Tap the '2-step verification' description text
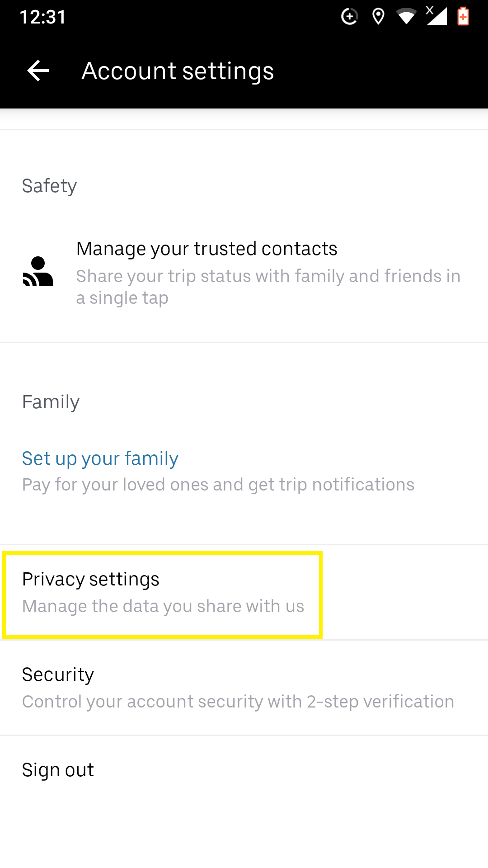Screen dimensions: 488x868 tap(238, 702)
